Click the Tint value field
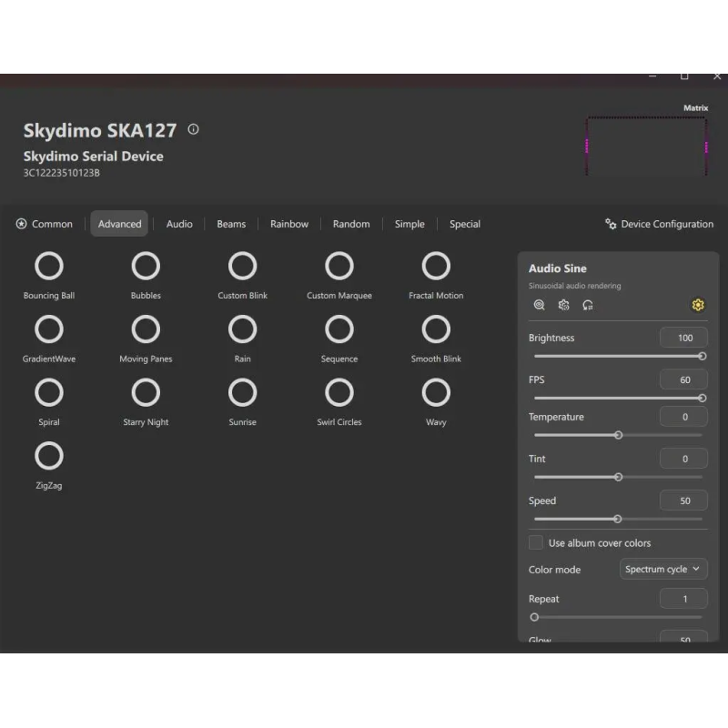Screen dimensions: 728x728 coord(683,459)
